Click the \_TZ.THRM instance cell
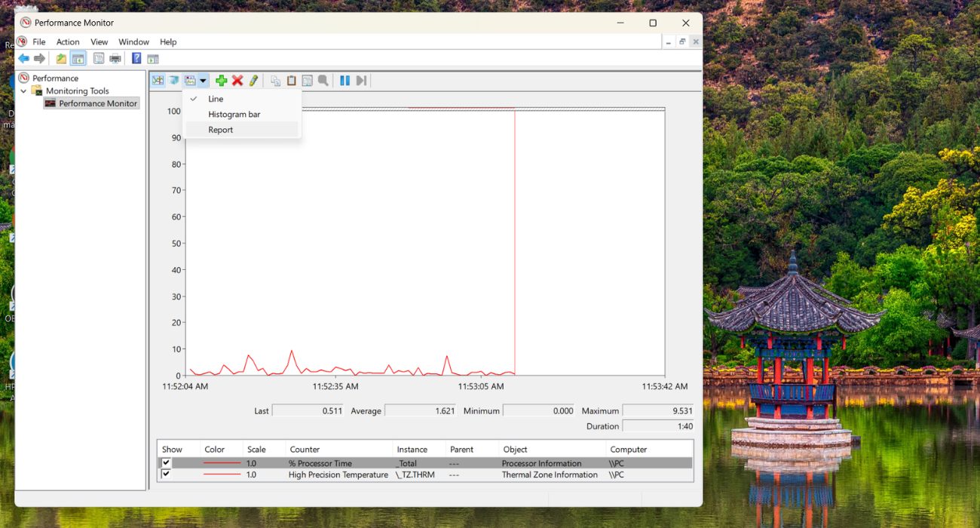Screen dimensions: 980x528 (x=415, y=474)
